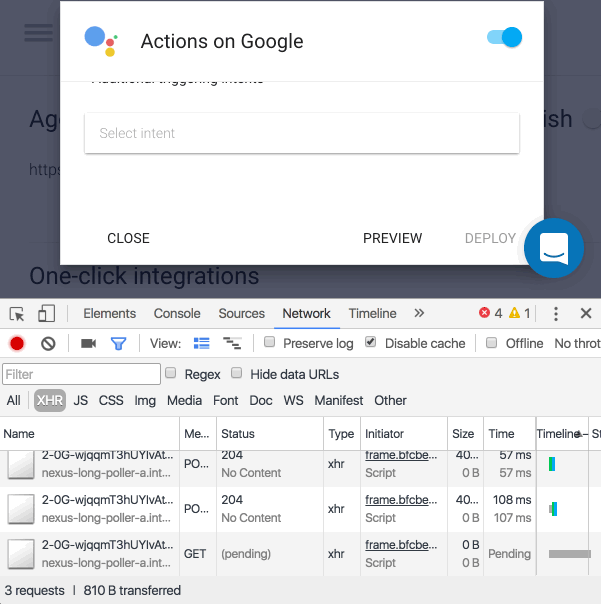Viewport: 601px width, 604px height.
Task: Uncheck the Disable cache checkbox
Action: pos(371,342)
